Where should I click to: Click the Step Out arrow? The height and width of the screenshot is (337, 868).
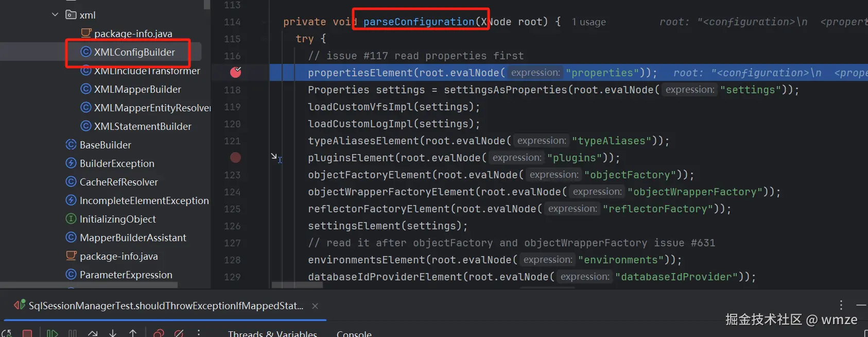(133, 334)
